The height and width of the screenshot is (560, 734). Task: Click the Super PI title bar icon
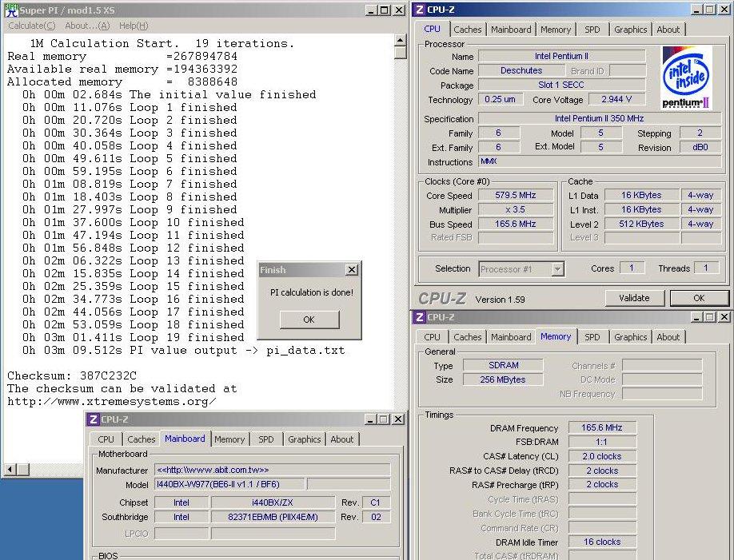(10, 10)
